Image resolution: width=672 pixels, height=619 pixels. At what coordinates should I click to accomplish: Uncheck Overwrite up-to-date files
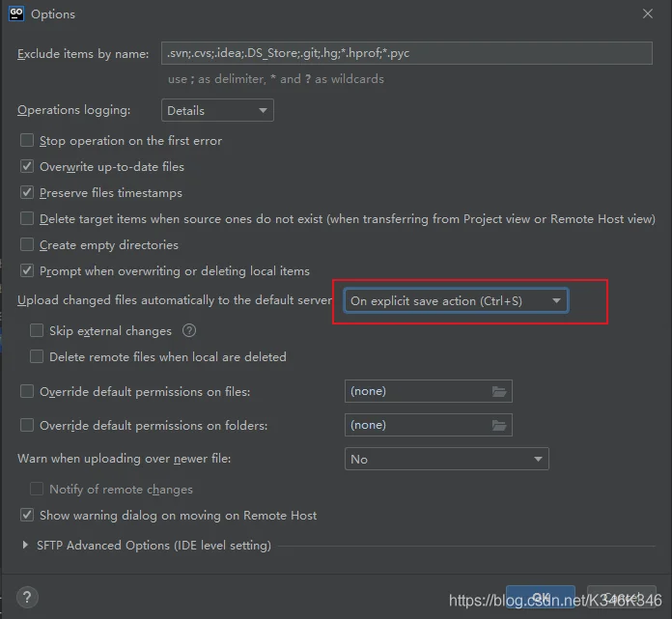27,167
